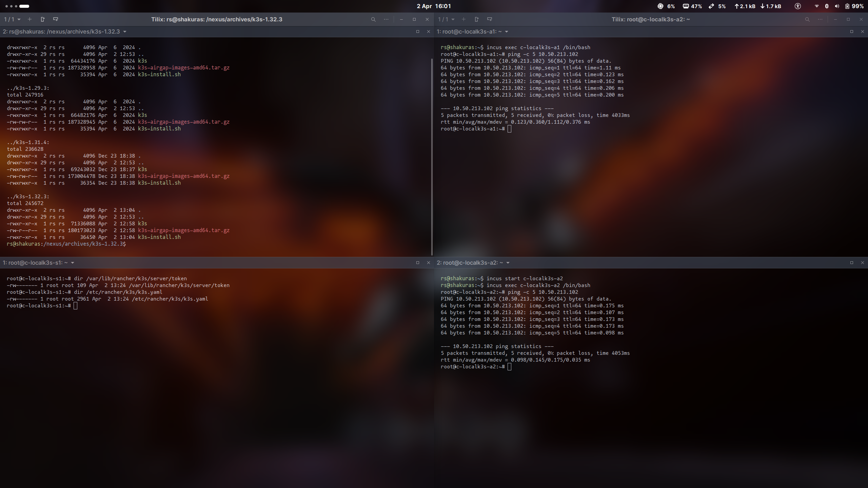
Task: Open search in right Tilix window
Action: coord(807,19)
